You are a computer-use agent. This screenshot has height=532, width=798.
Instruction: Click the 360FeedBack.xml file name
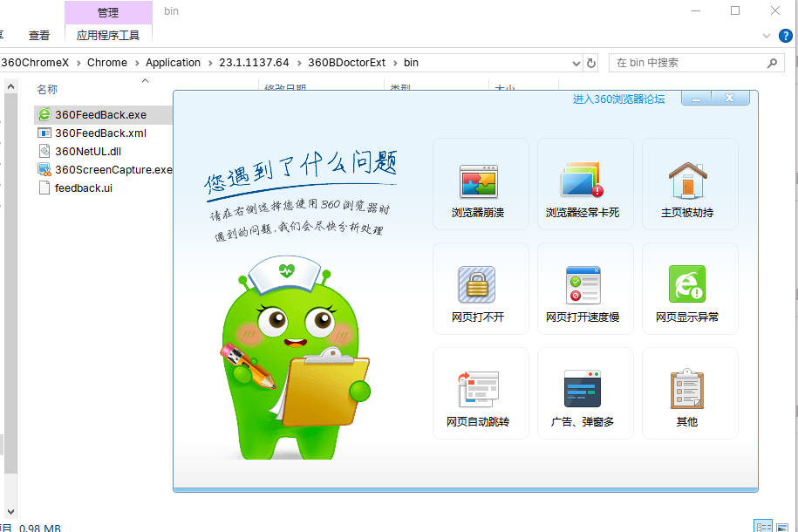click(101, 133)
